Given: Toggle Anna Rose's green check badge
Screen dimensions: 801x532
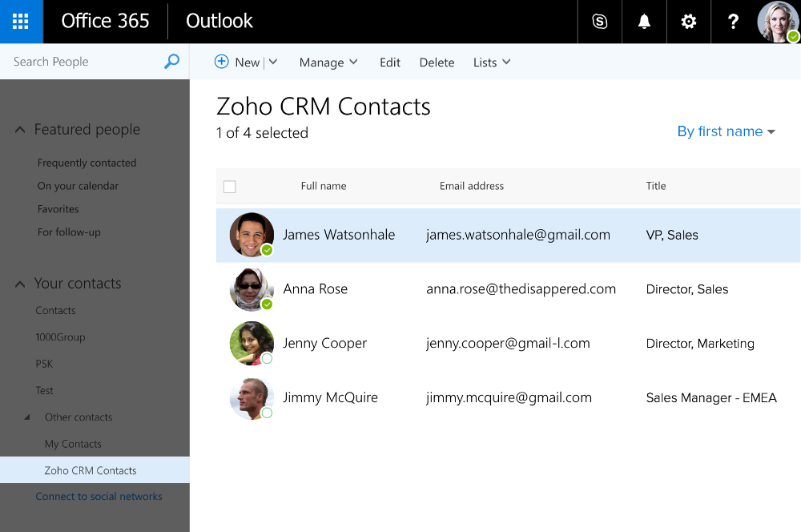Looking at the screenshot, I should [x=267, y=304].
